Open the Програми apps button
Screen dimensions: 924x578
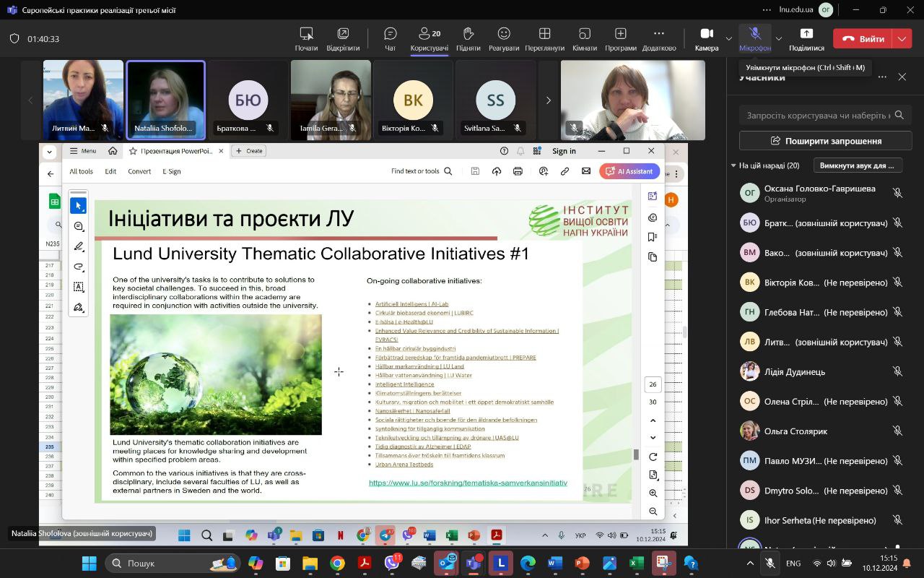[620, 39]
